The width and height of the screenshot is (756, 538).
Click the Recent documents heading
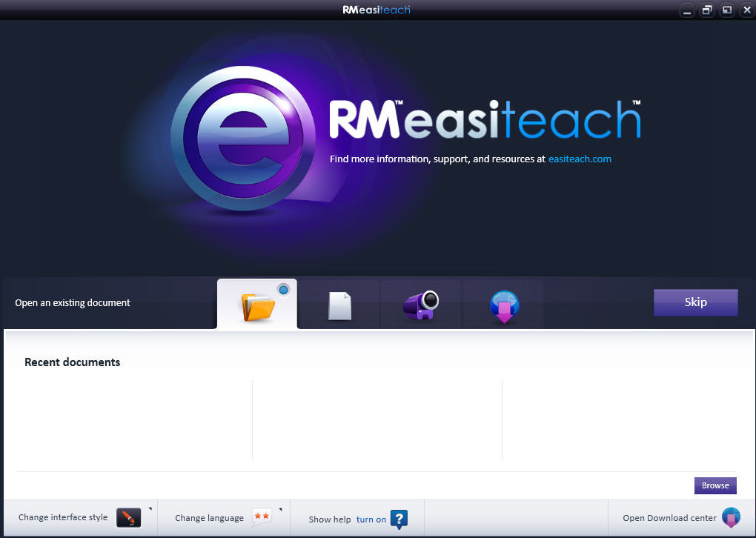click(x=73, y=362)
